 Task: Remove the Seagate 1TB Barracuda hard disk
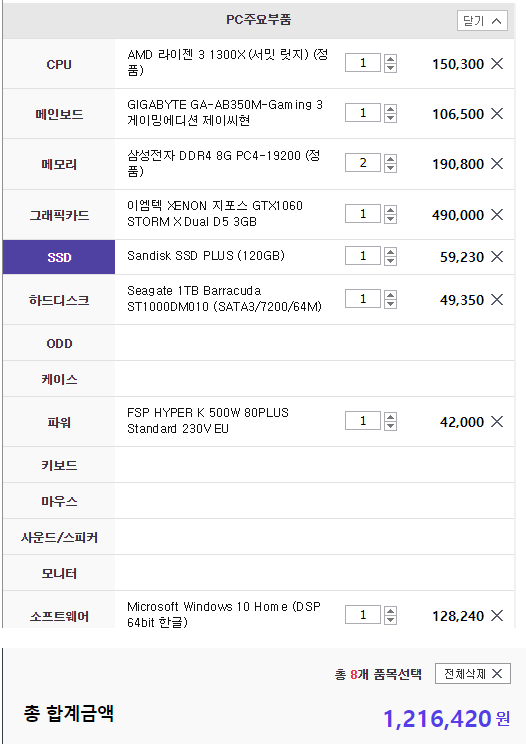pyautogui.click(x=497, y=299)
